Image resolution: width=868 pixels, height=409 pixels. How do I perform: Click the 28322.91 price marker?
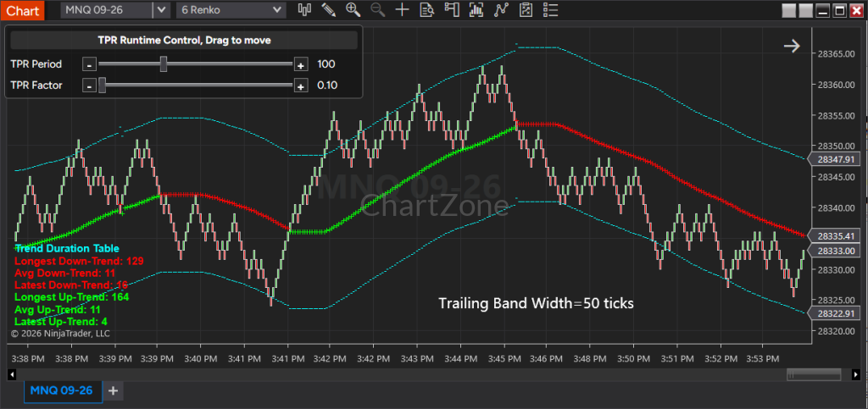(834, 313)
